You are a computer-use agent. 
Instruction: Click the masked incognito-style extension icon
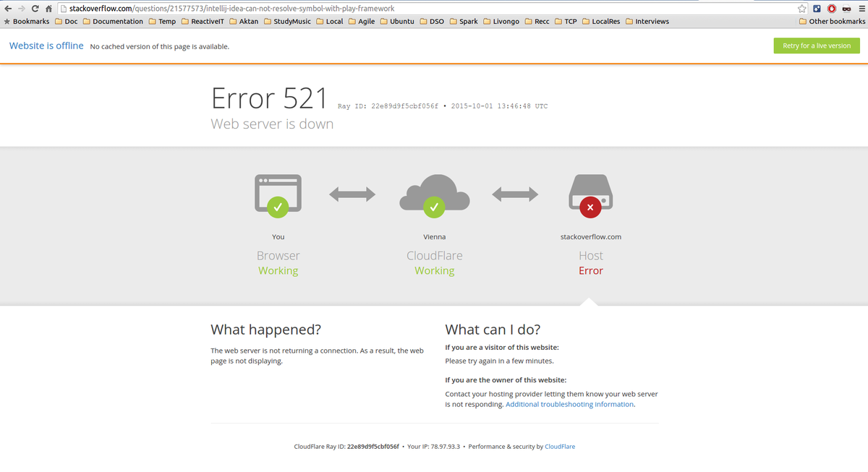point(846,9)
